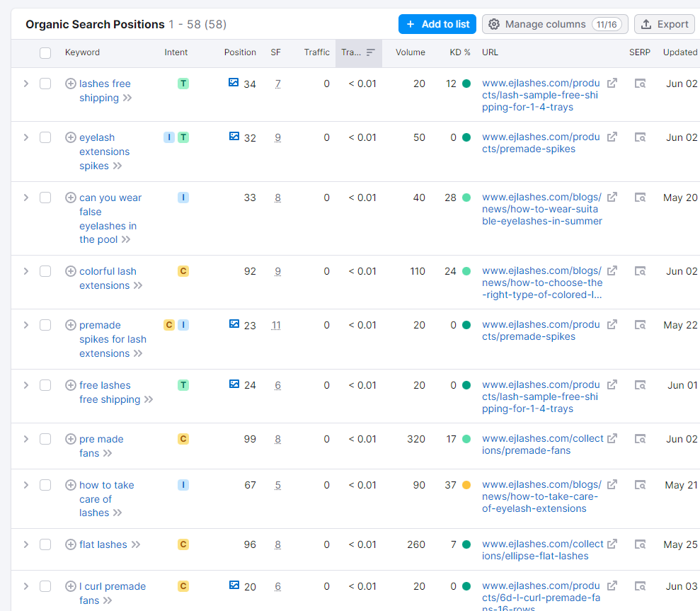This screenshot has height=611, width=700.
Task: Open external link for premade-fans collection URL
Action: coord(612,438)
